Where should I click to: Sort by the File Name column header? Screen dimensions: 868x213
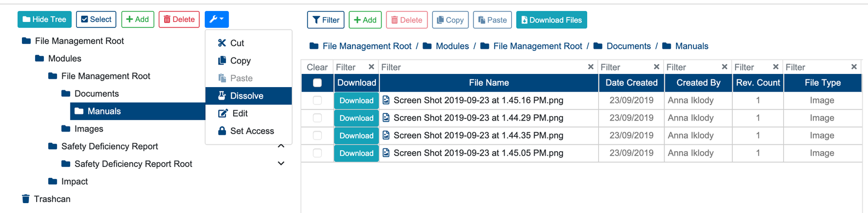(489, 83)
